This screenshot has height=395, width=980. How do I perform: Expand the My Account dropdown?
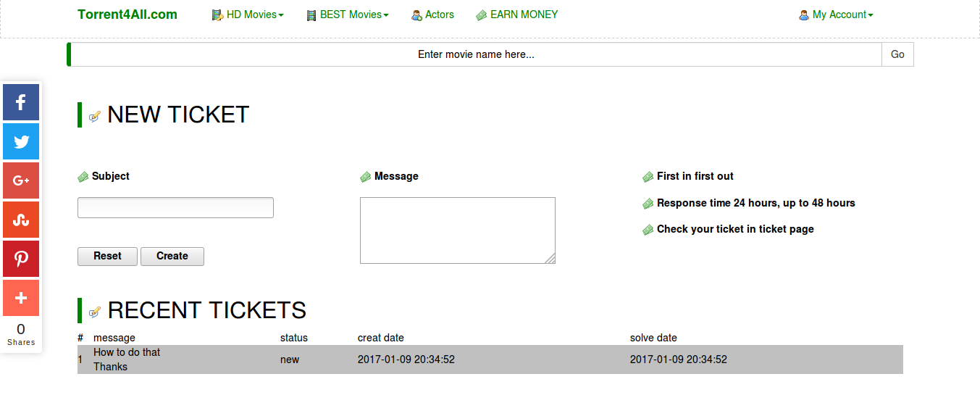pos(836,14)
